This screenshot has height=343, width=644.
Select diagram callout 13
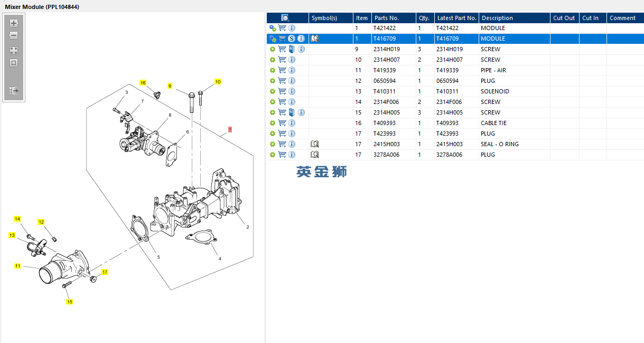pos(12,235)
